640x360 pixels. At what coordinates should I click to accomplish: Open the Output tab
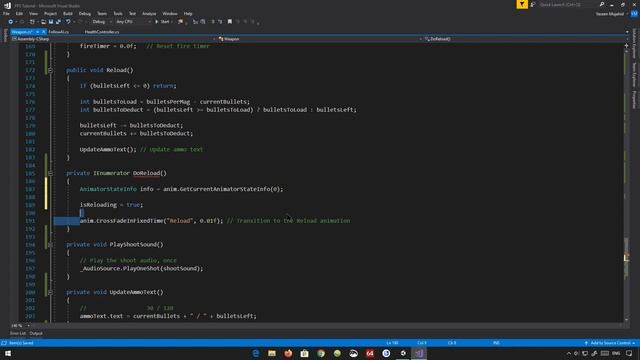tap(36, 333)
